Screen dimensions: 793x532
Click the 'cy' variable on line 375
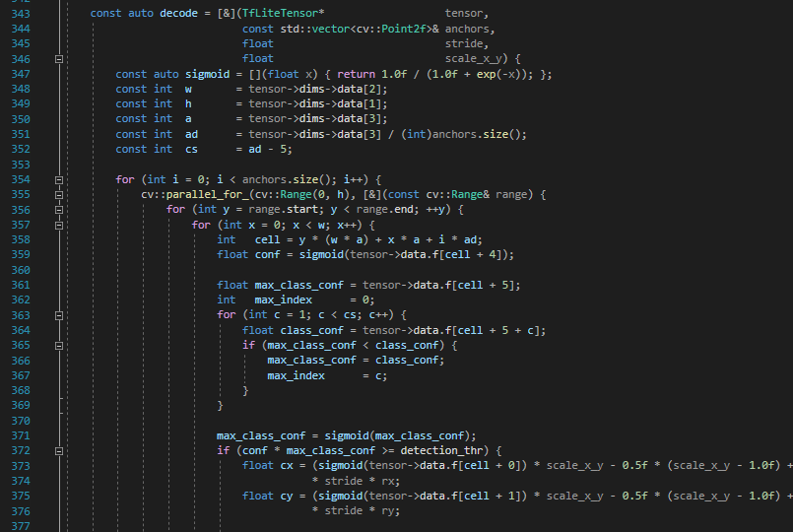[287, 496]
